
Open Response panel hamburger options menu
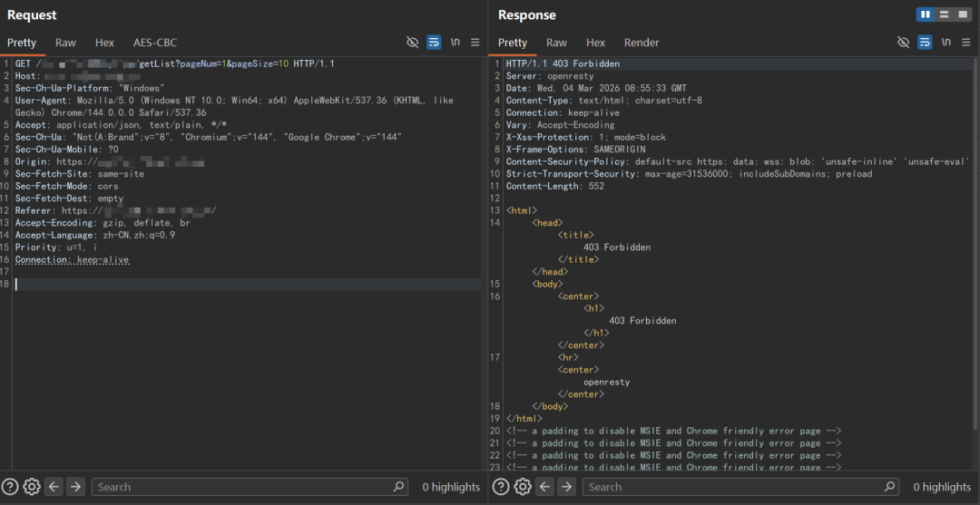(966, 43)
